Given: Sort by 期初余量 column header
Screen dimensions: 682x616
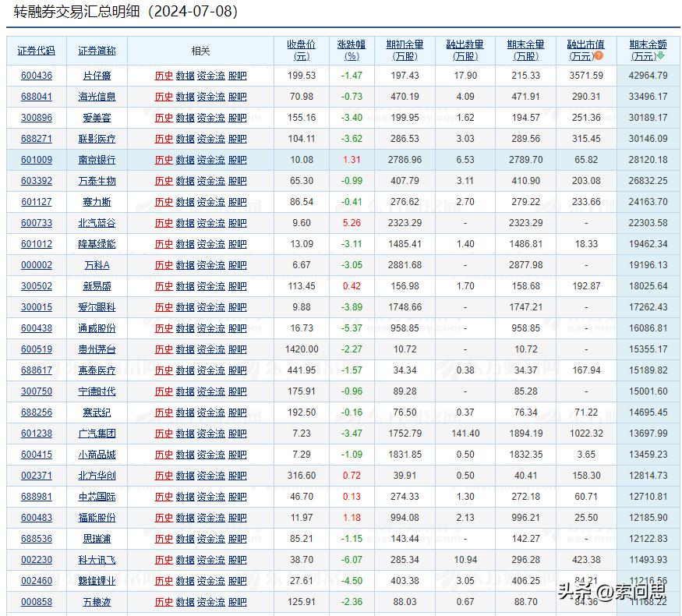Looking at the screenshot, I should click(405, 50).
